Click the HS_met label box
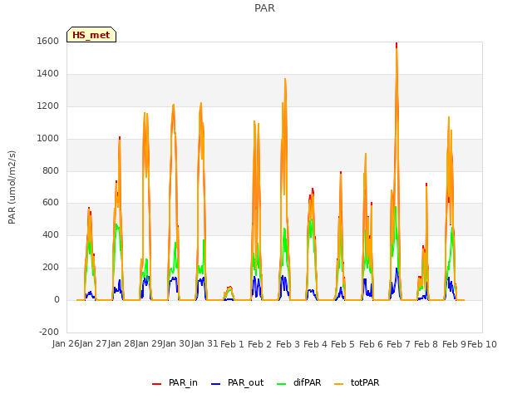 coord(91,35)
